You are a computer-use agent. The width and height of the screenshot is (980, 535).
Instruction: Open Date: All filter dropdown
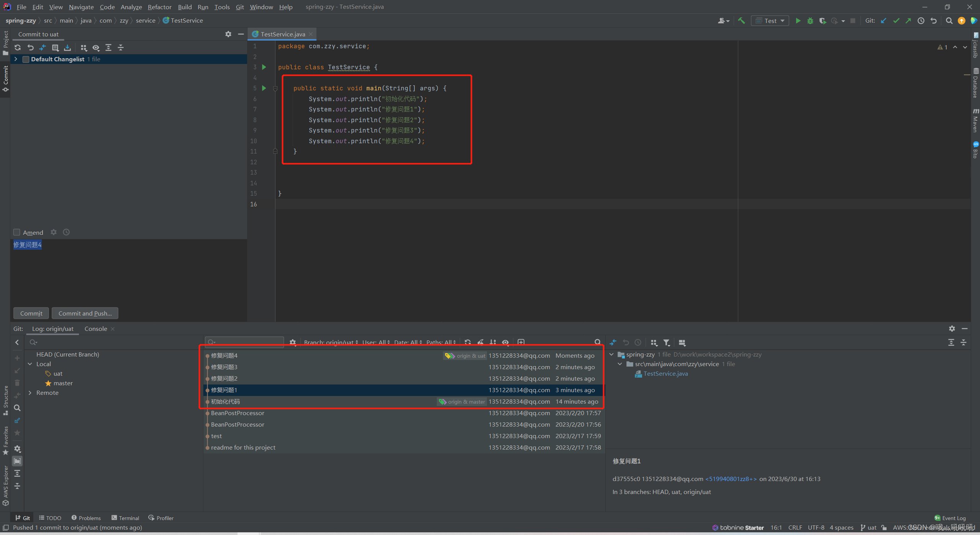coord(408,342)
